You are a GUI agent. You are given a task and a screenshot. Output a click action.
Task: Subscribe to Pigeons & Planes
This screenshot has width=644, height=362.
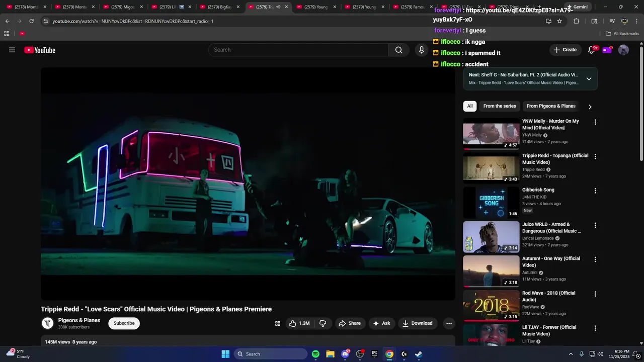pyautogui.click(x=124, y=323)
